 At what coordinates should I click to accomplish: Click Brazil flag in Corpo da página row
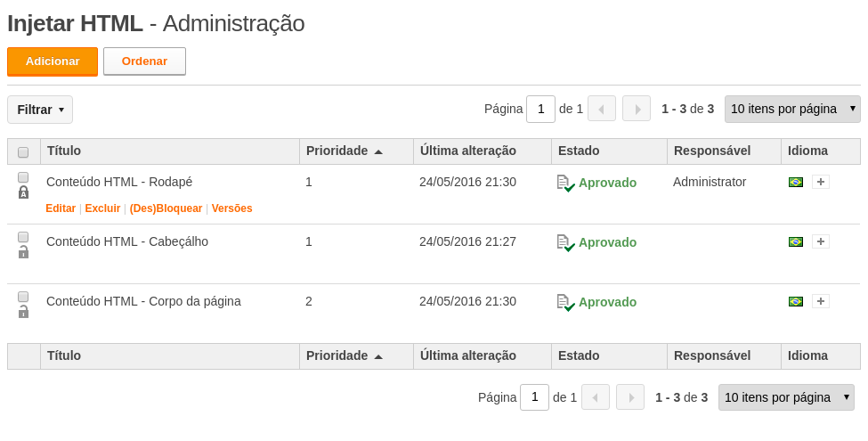[796, 302]
